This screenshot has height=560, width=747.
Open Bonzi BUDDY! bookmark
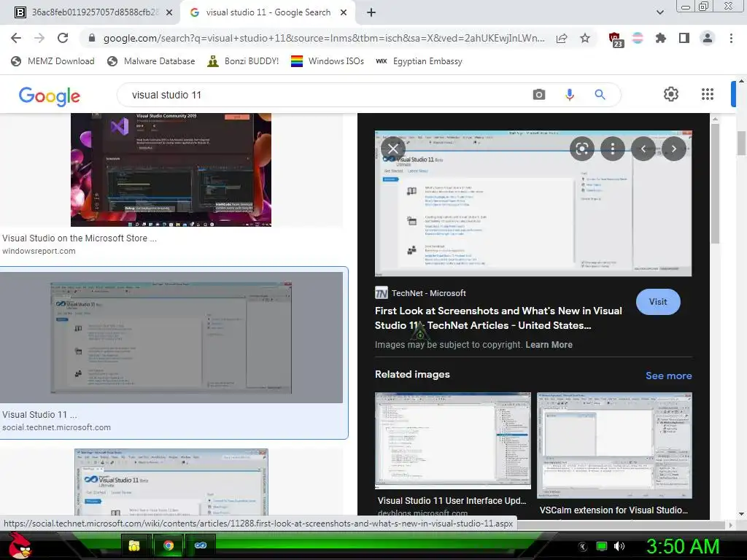coord(243,61)
